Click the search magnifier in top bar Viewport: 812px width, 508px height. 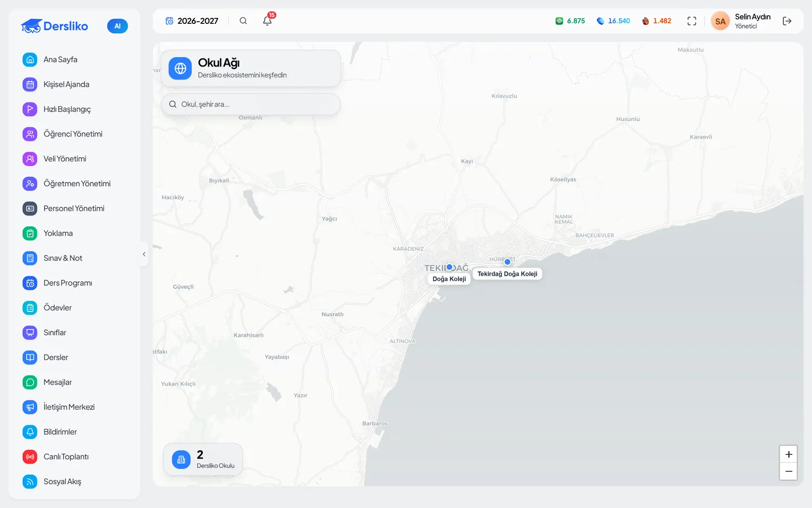tap(244, 21)
